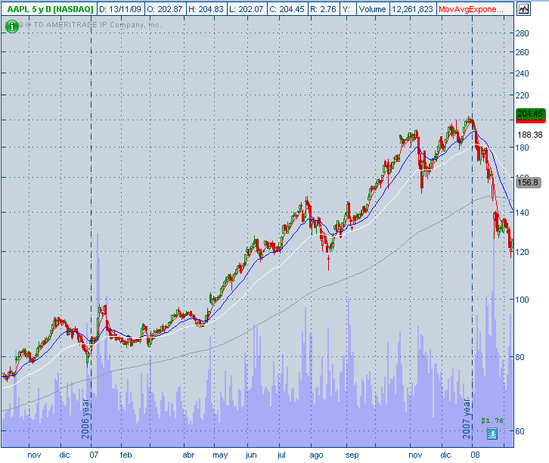This screenshot has width=549, height=463.
Task: Click the $1.76 dividend amount label
Action: click(x=492, y=421)
